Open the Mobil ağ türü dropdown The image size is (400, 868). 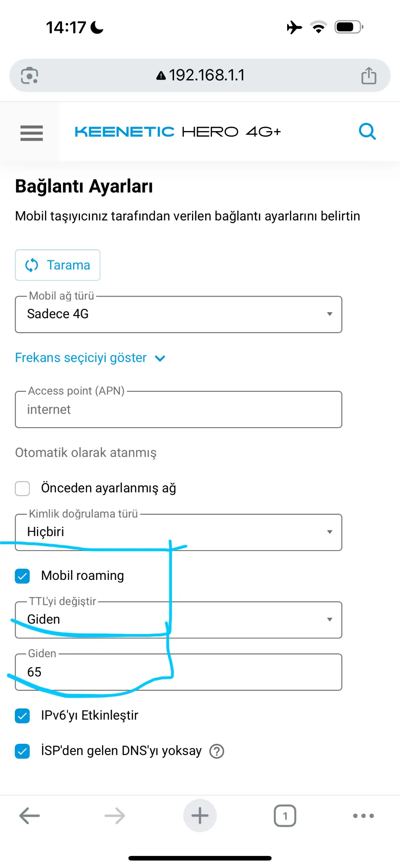click(x=179, y=314)
